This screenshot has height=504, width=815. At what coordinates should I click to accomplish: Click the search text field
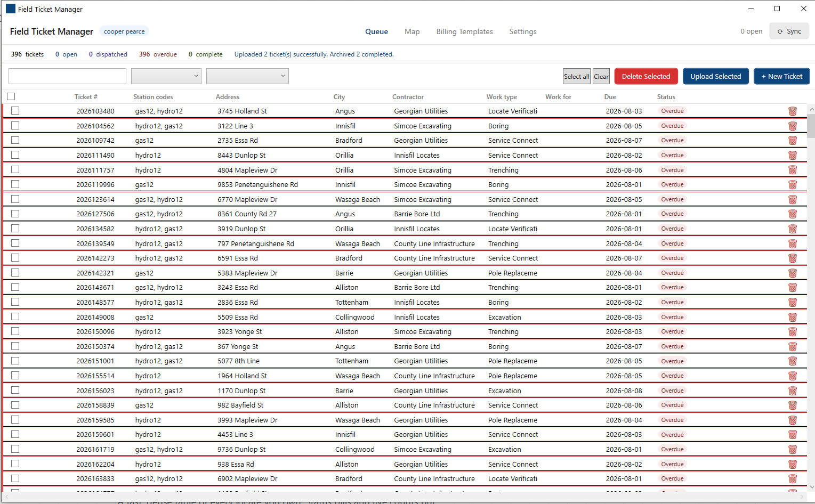point(67,76)
